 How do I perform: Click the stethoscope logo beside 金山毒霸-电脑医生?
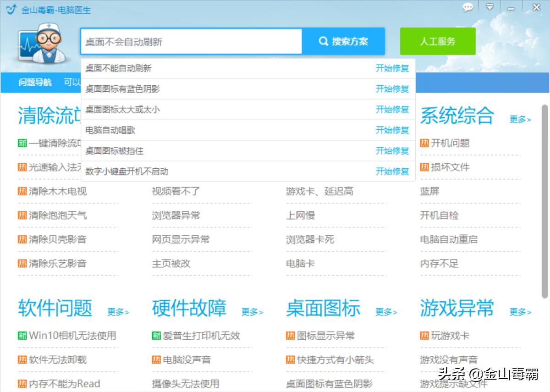11,8
